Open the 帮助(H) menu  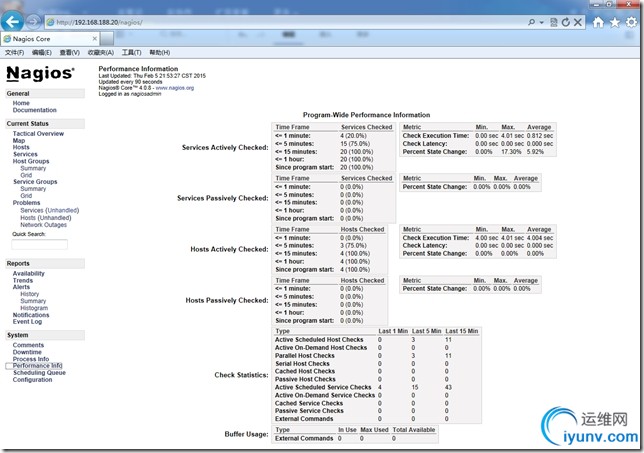(160, 53)
